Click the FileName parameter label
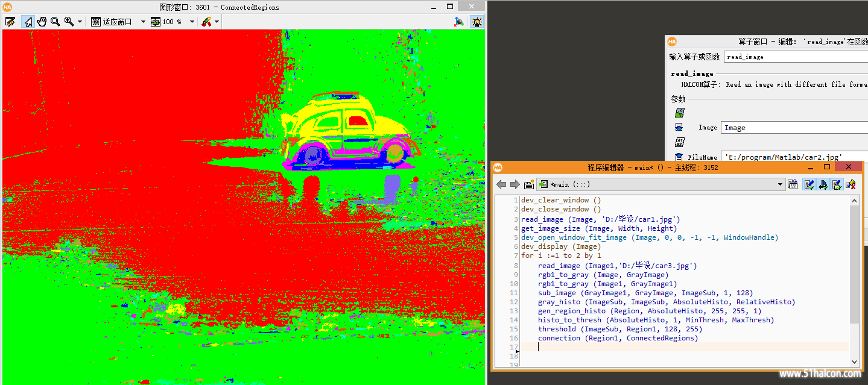The image size is (868, 385). [x=702, y=157]
